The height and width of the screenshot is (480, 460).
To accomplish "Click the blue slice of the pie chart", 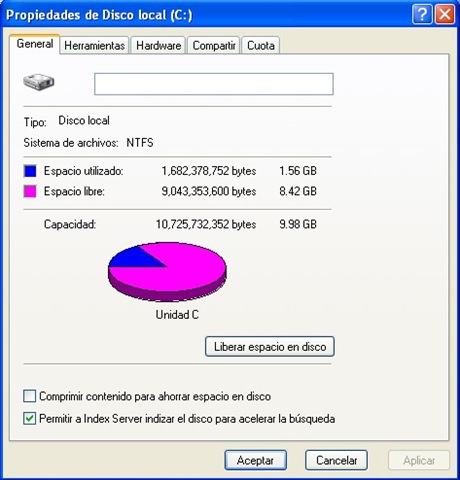I will pyautogui.click(x=133, y=258).
